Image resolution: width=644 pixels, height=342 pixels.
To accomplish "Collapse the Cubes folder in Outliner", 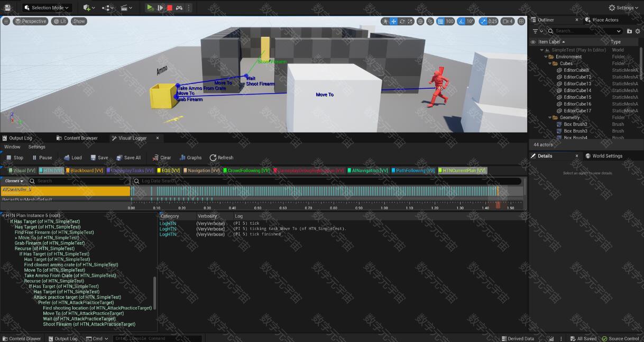I will 550,63.
